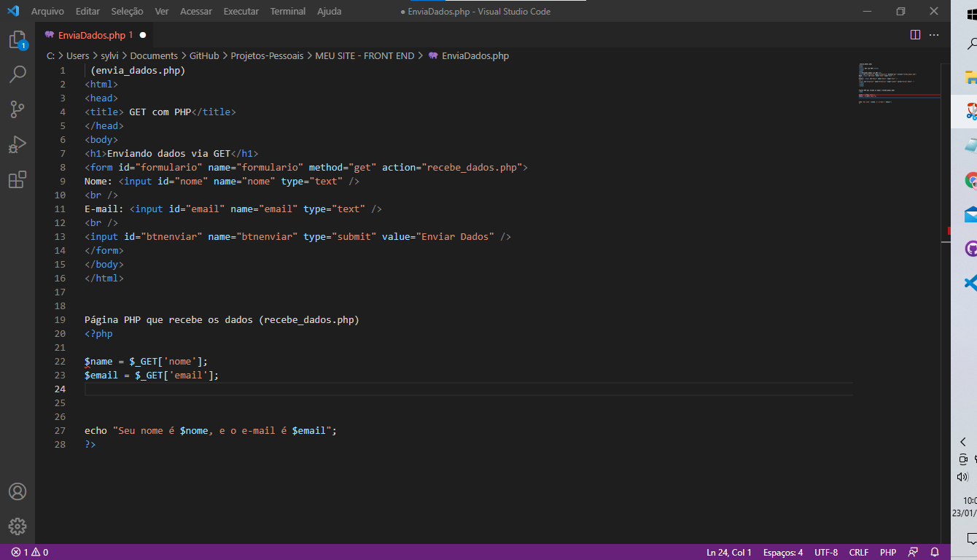Screen dimensions: 977x560
Task: Open the GitHub Desktop taskbar icon
Action: (970, 249)
